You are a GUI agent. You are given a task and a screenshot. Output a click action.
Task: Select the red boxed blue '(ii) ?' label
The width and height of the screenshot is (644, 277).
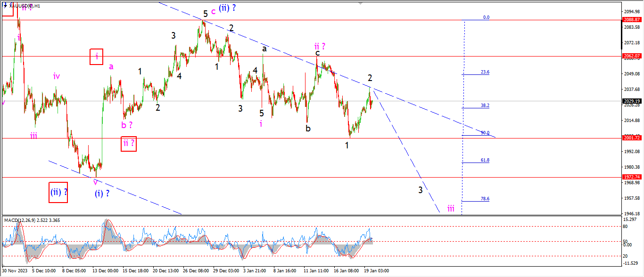click(58, 192)
